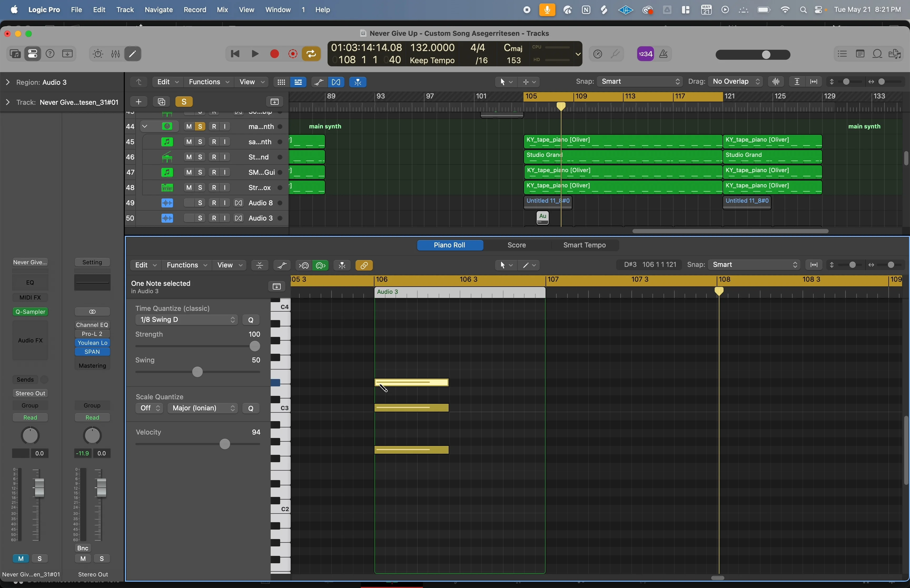Switch to the Score tab
Screen dimensions: 910x588
coord(516,245)
